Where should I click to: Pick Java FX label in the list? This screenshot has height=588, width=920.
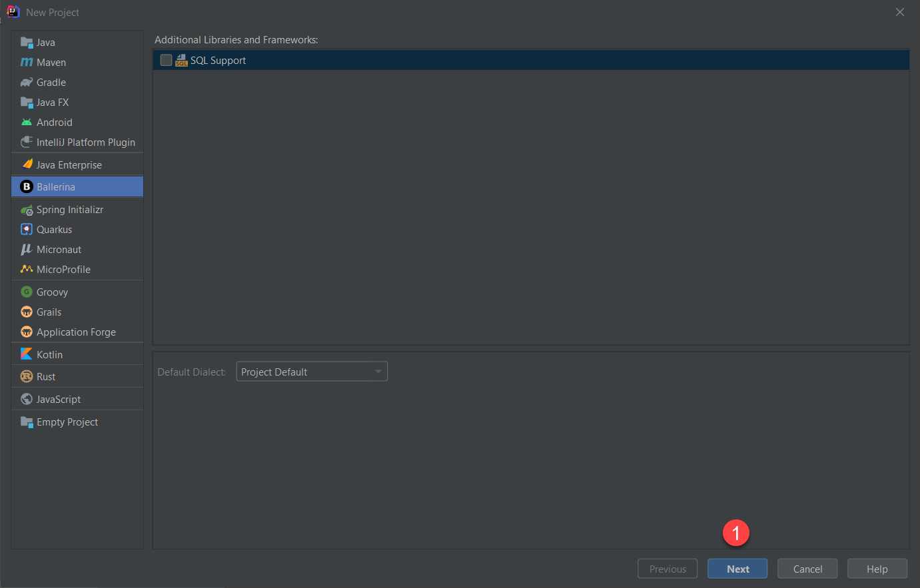click(x=53, y=103)
